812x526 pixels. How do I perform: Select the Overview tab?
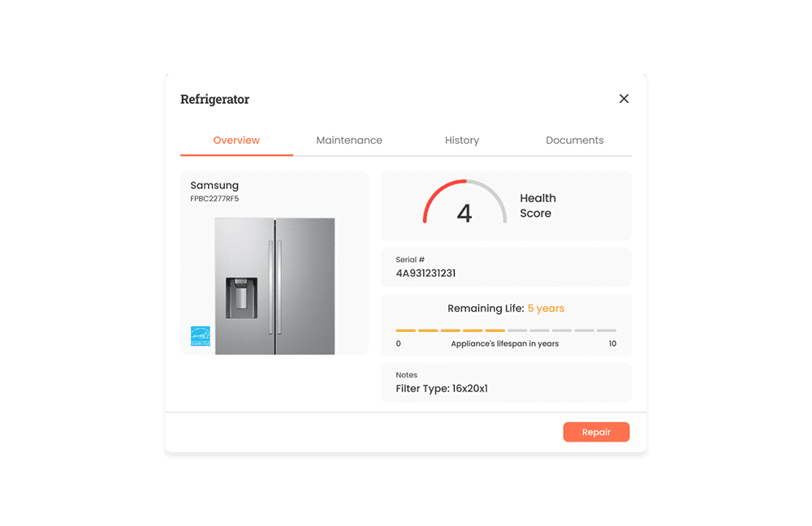pyautogui.click(x=236, y=140)
